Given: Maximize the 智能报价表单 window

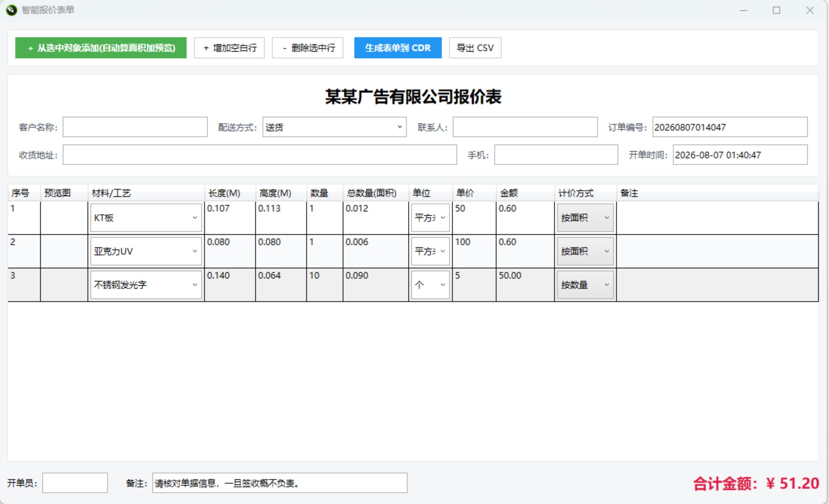Looking at the screenshot, I should 776,10.
